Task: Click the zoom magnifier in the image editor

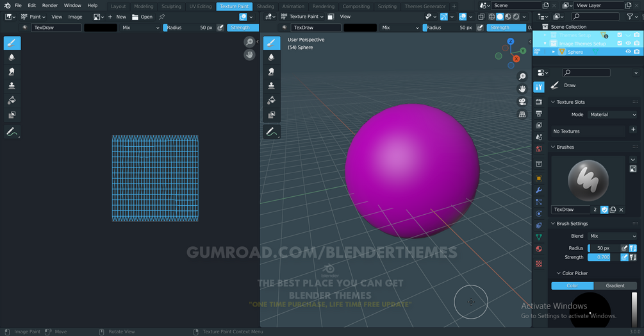Action: coord(249,42)
